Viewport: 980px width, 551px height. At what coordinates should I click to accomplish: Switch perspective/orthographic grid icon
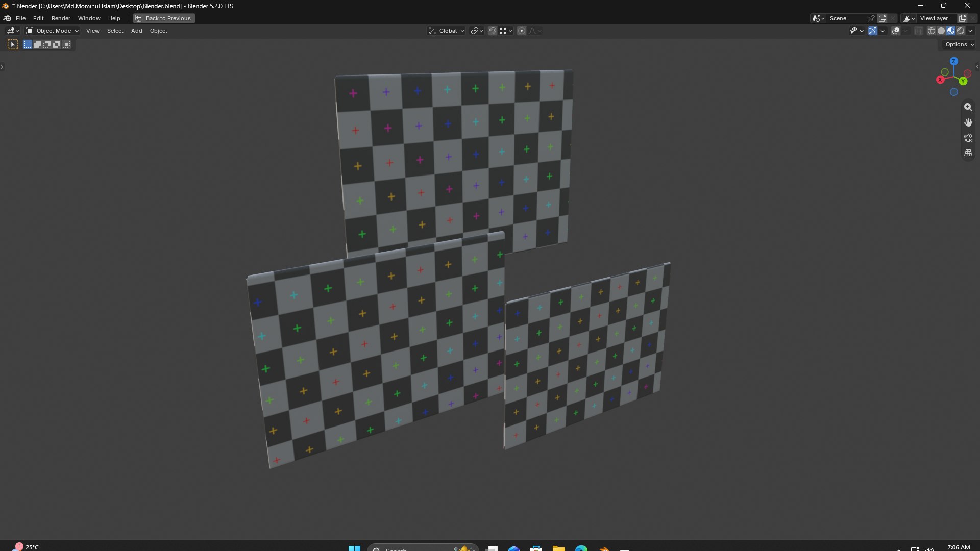click(x=968, y=153)
